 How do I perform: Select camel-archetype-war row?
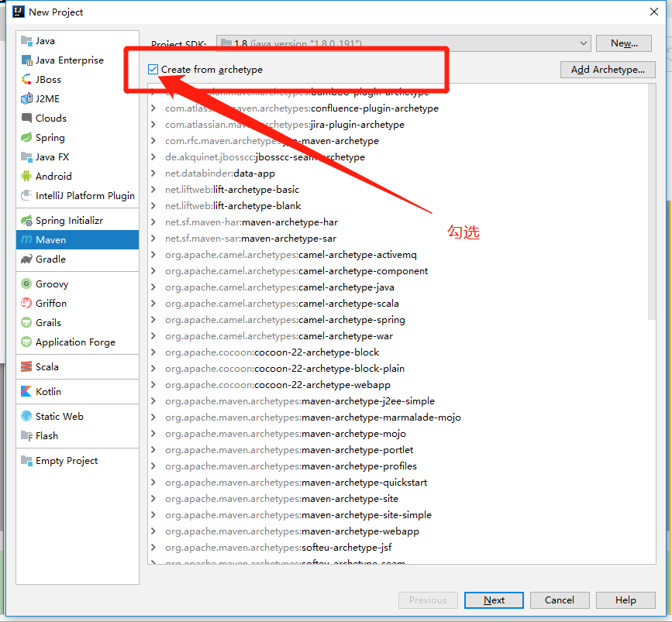coord(401,336)
